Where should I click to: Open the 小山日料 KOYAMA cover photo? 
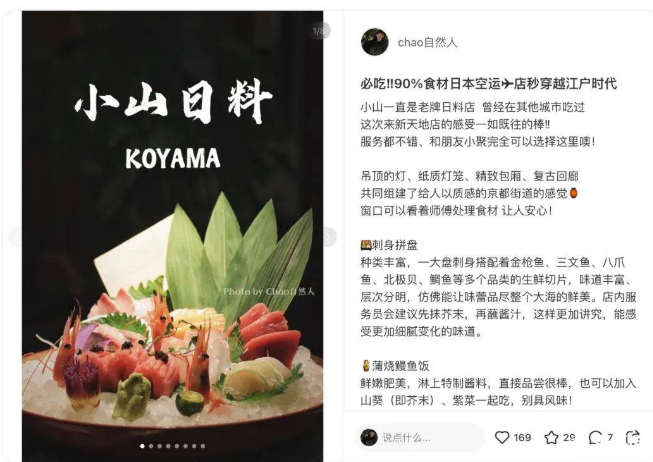[x=172, y=236]
